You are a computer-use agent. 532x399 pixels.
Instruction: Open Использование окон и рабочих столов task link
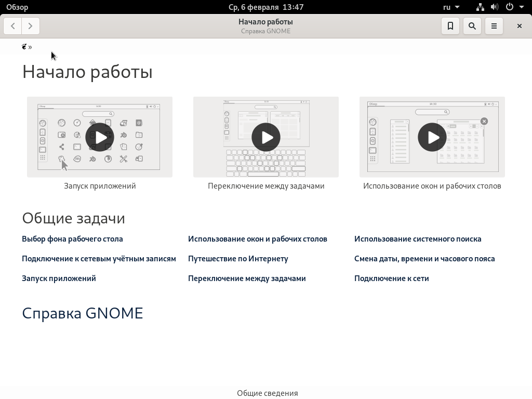click(x=258, y=239)
